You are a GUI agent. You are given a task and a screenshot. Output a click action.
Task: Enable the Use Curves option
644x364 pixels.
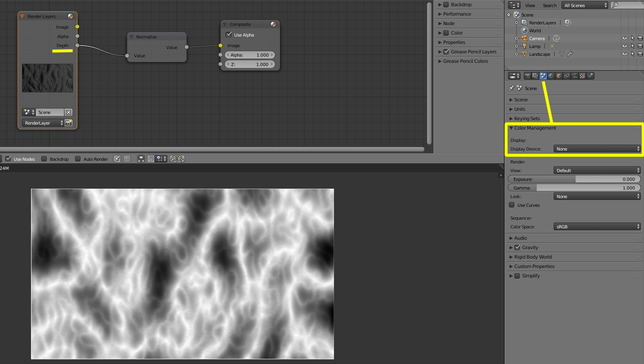click(x=512, y=205)
